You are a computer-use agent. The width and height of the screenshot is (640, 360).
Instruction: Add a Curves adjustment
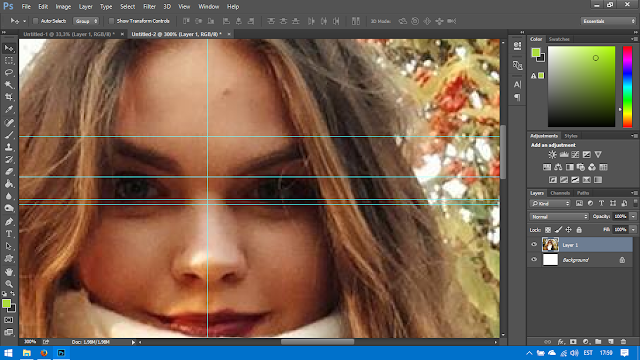click(x=575, y=154)
